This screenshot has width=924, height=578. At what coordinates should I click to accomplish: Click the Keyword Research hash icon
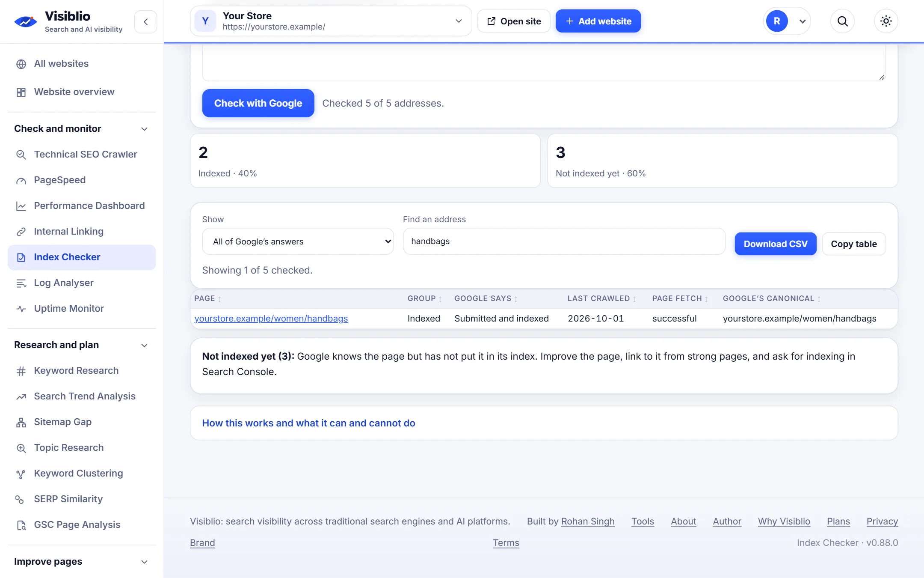click(x=21, y=371)
